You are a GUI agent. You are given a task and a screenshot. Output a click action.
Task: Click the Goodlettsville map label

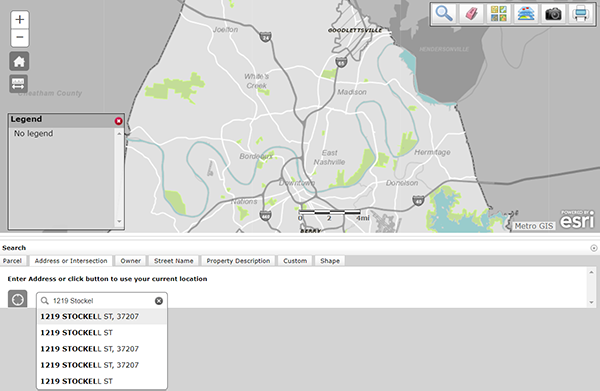(355, 30)
